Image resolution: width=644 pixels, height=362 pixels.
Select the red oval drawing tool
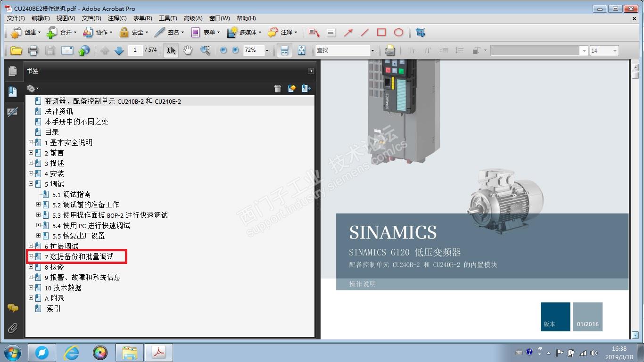click(398, 33)
